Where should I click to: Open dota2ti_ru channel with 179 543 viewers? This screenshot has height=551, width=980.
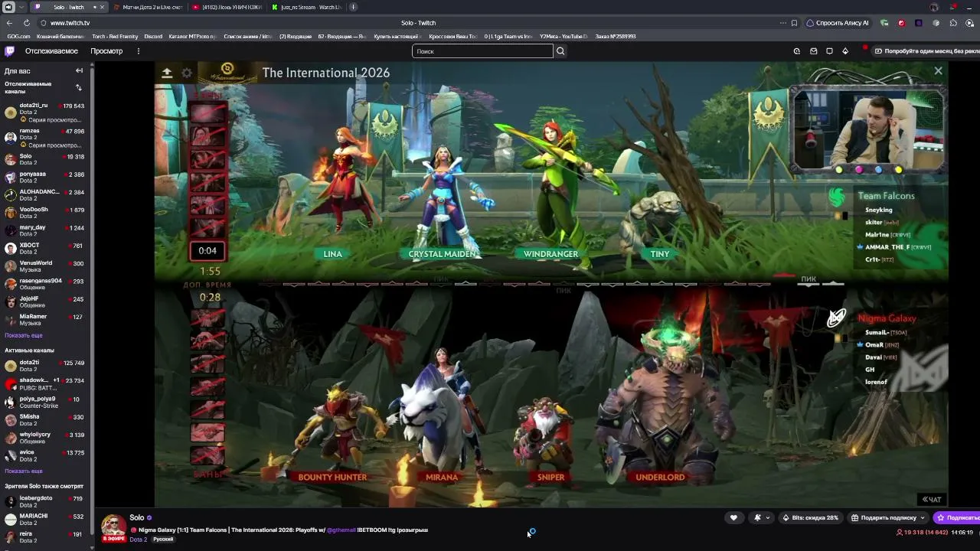click(x=44, y=112)
